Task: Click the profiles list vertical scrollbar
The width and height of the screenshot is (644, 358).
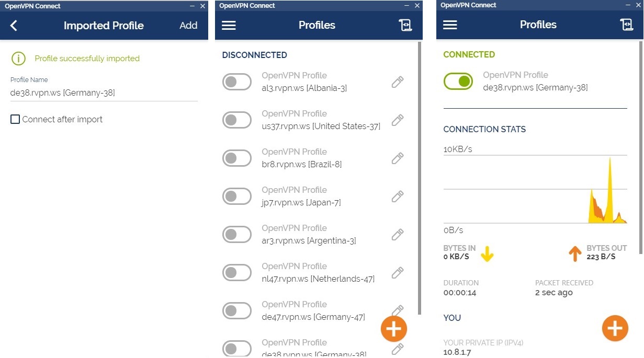Action: click(420, 178)
